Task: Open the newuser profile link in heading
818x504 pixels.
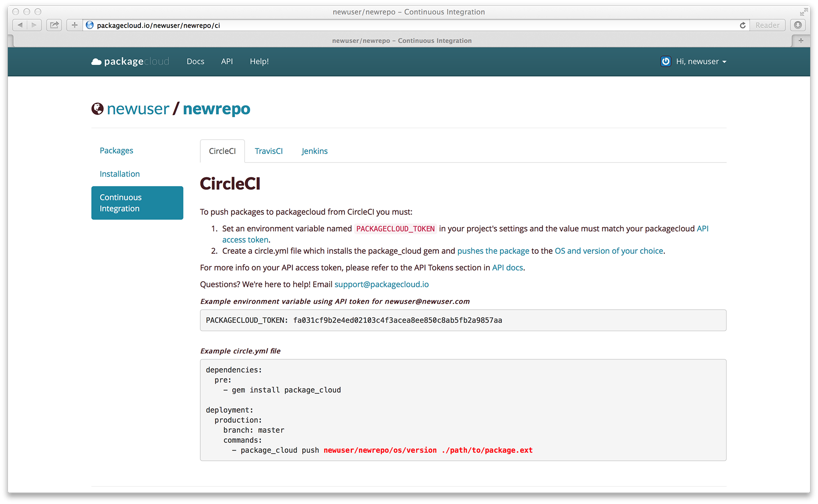Action: pos(138,109)
